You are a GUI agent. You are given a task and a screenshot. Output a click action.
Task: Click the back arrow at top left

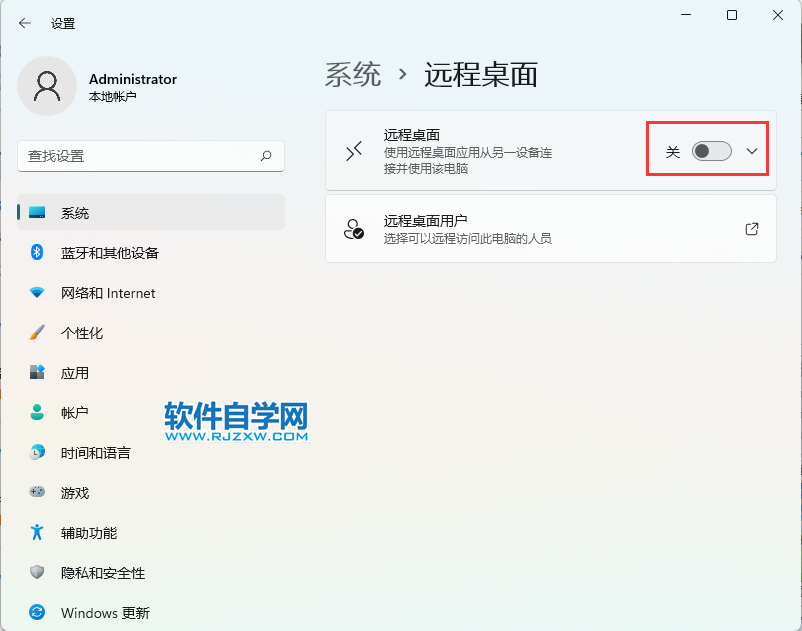(x=24, y=22)
